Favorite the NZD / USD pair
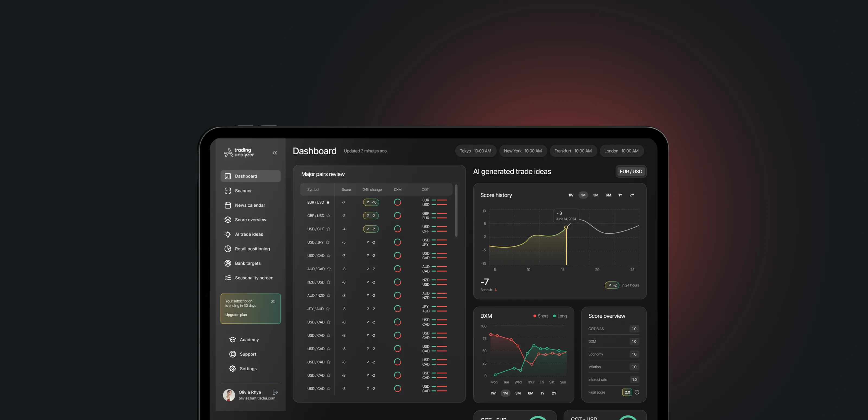Image resolution: width=868 pixels, height=420 pixels. [x=328, y=282]
